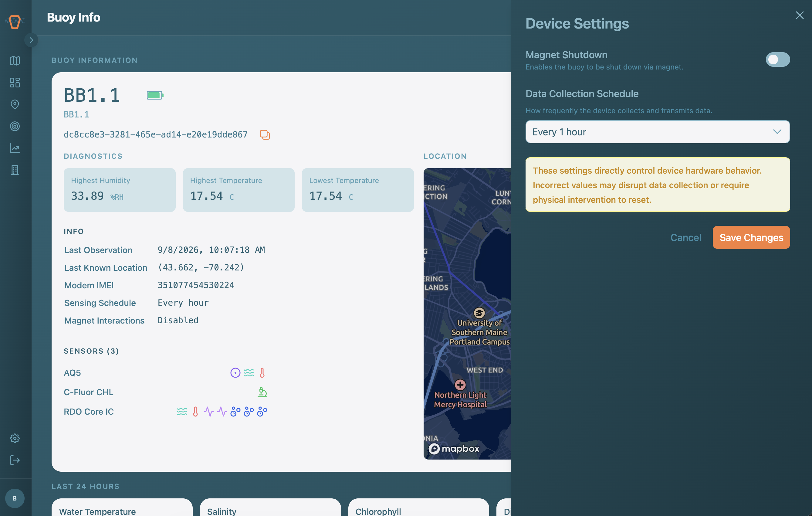Click the mapbox logo on the map
The image size is (812, 516).
point(454,449)
